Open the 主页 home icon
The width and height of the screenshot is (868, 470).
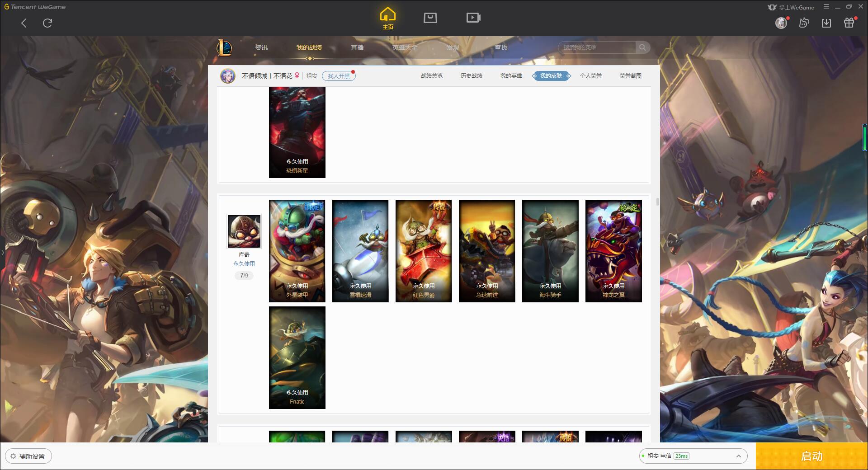pos(388,19)
